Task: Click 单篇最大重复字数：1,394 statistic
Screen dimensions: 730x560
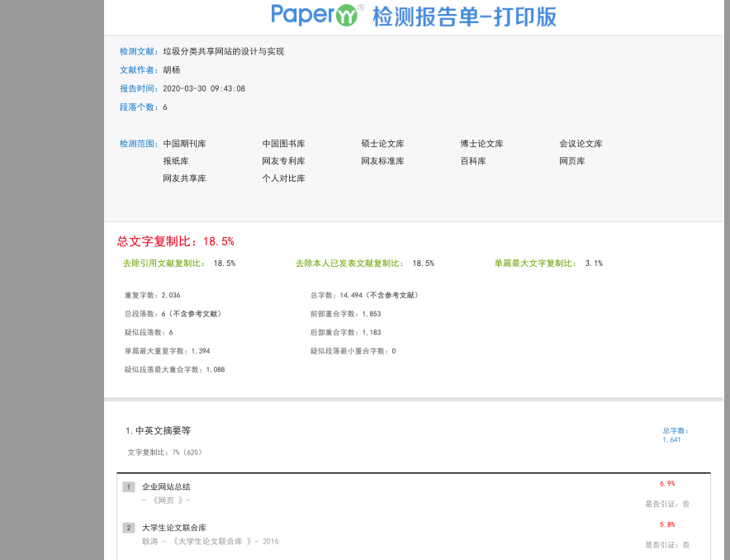Action: (x=167, y=351)
